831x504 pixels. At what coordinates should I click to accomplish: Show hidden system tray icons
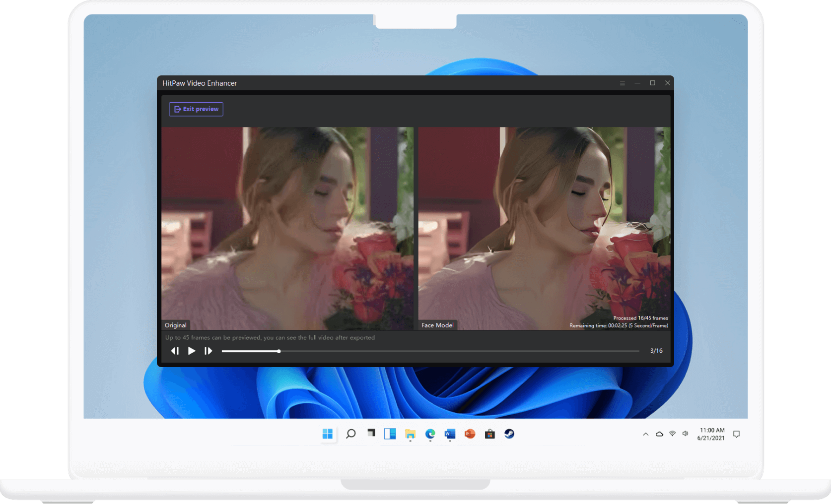coord(645,434)
